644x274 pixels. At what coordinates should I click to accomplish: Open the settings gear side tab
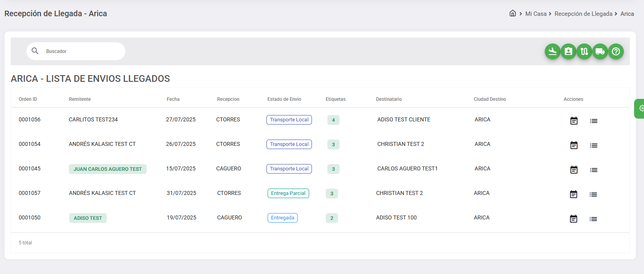pyautogui.click(x=640, y=108)
